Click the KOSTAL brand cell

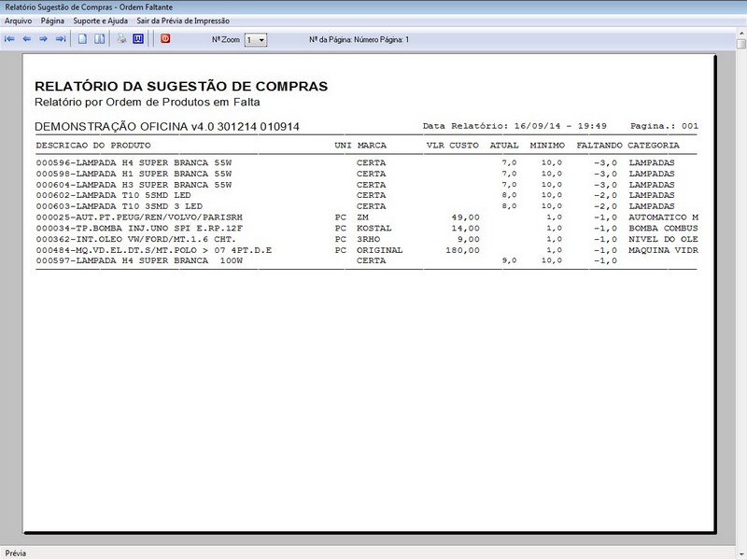pyautogui.click(x=374, y=228)
